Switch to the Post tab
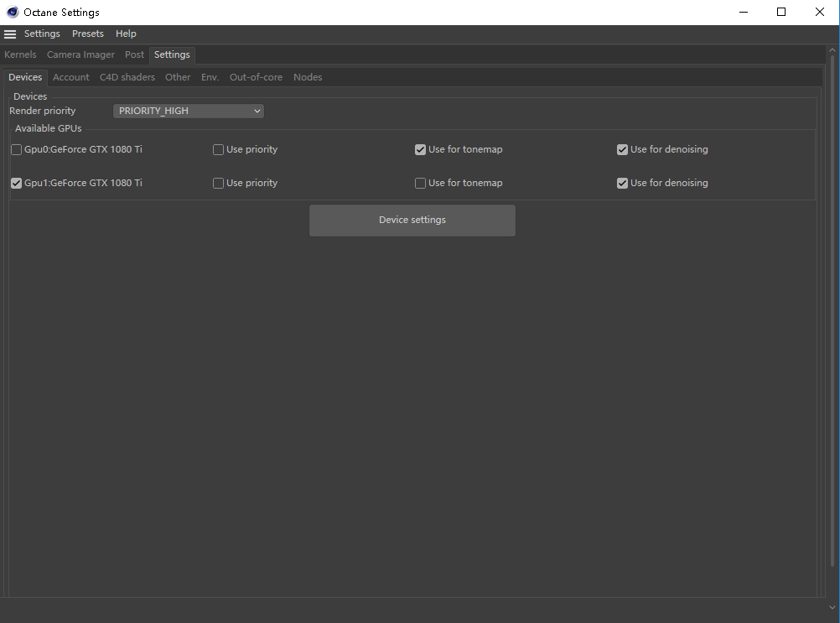 click(134, 55)
